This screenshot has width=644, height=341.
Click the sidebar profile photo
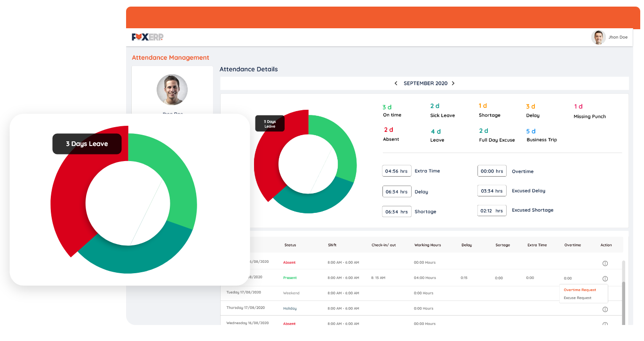coord(172,89)
